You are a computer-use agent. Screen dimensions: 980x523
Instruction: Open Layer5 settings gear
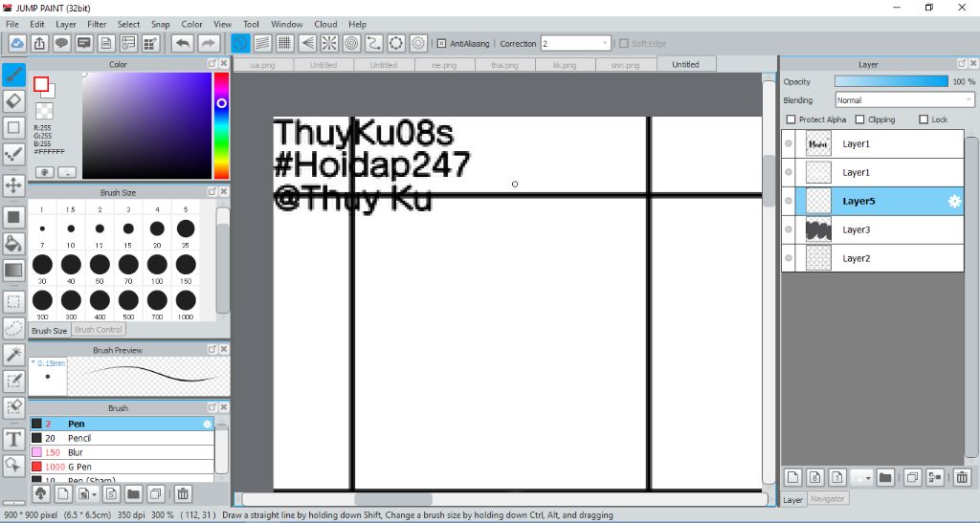point(954,201)
